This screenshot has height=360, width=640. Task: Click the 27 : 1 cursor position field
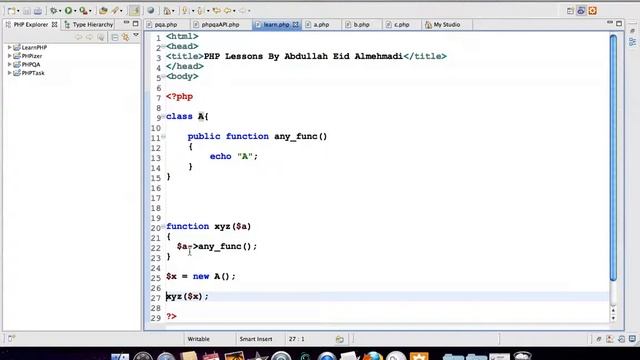[x=297, y=339]
